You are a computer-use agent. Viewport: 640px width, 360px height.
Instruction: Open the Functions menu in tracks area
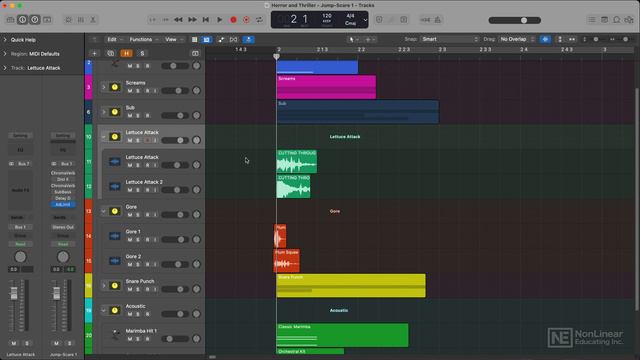[x=144, y=40]
